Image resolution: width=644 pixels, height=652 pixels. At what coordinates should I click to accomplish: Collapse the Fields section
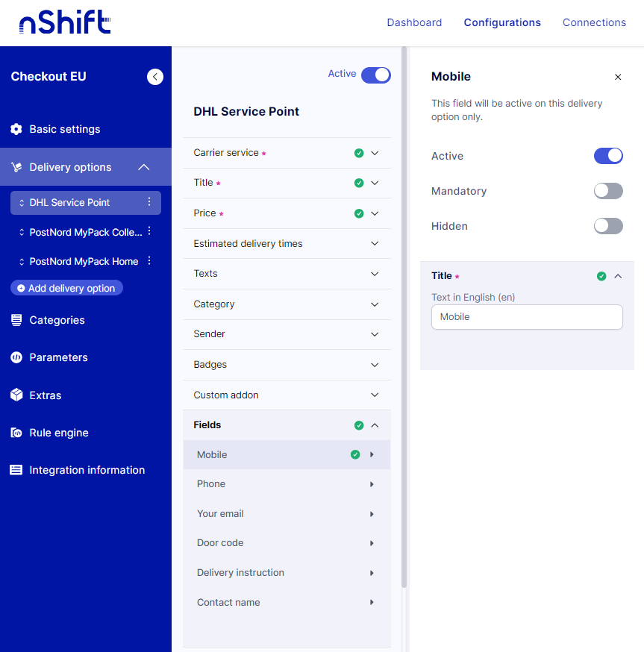coord(375,425)
